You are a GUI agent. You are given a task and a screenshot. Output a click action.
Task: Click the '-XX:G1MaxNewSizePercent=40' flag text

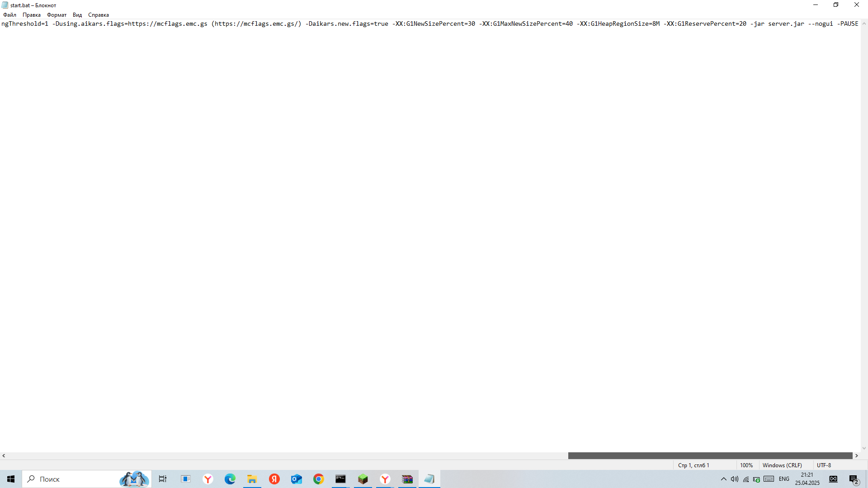coord(526,24)
